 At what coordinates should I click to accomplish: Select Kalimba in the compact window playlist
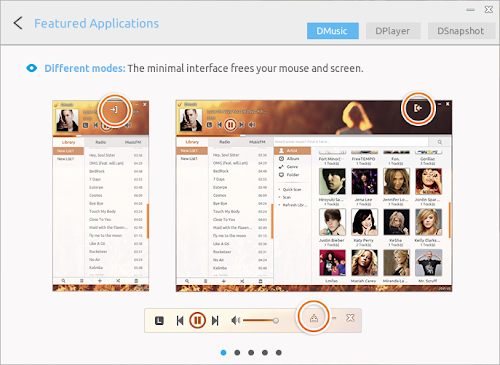point(115,267)
